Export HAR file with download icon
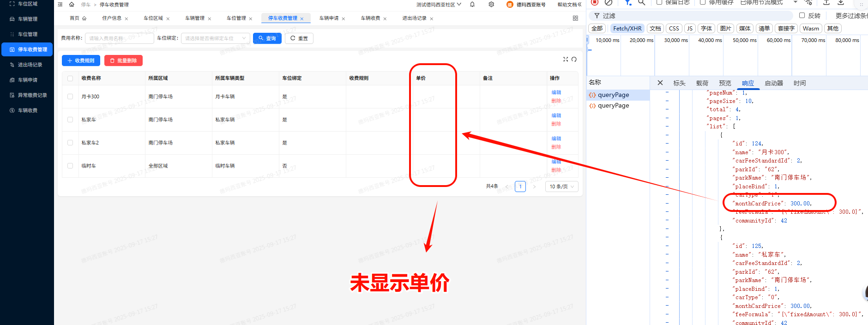 click(x=841, y=2)
